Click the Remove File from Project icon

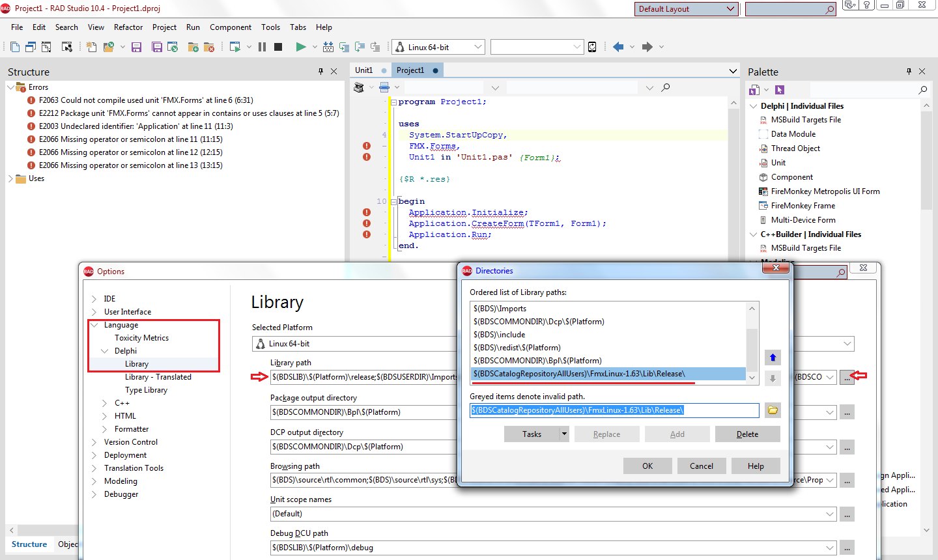pos(209,47)
